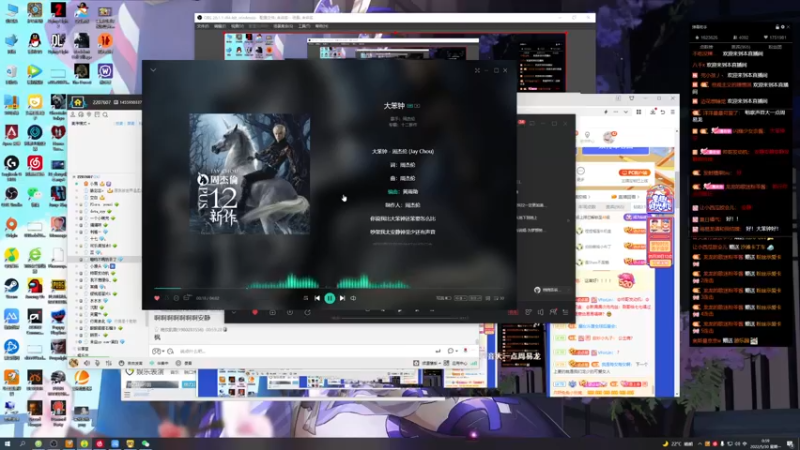
Task: Select user 小黑 in YY channel list
Action: (x=94, y=184)
